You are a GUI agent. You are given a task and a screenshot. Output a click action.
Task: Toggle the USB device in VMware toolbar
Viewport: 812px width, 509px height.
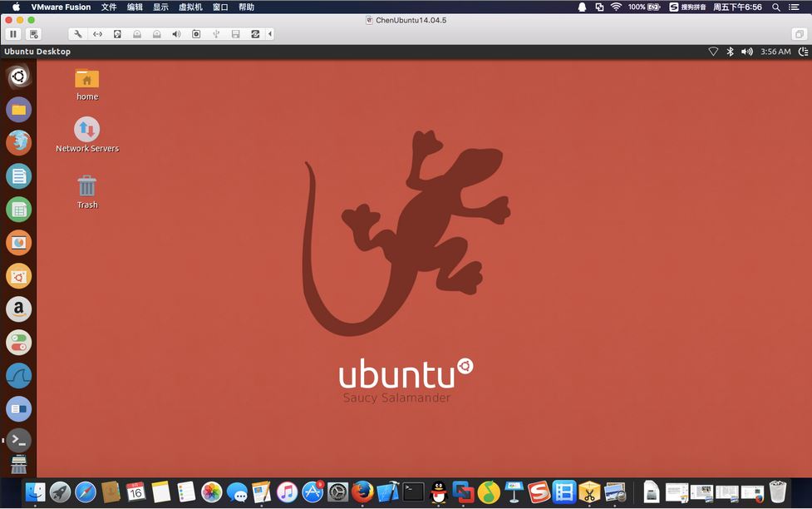tap(216, 34)
